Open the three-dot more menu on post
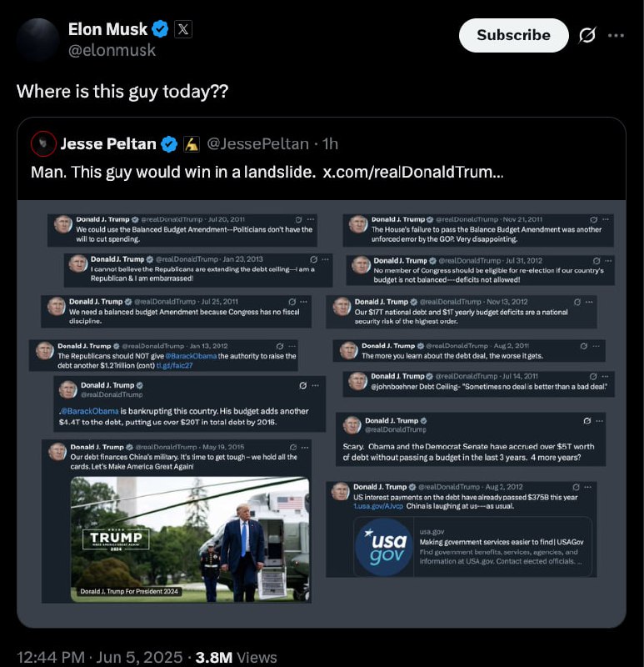 (x=616, y=35)
